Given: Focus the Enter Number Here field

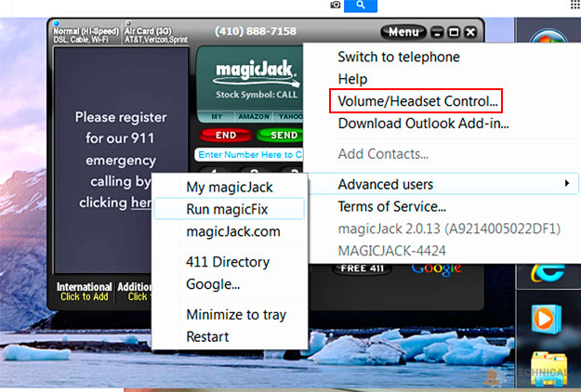Looking at the screenshot, I should (x=248, y=155).
